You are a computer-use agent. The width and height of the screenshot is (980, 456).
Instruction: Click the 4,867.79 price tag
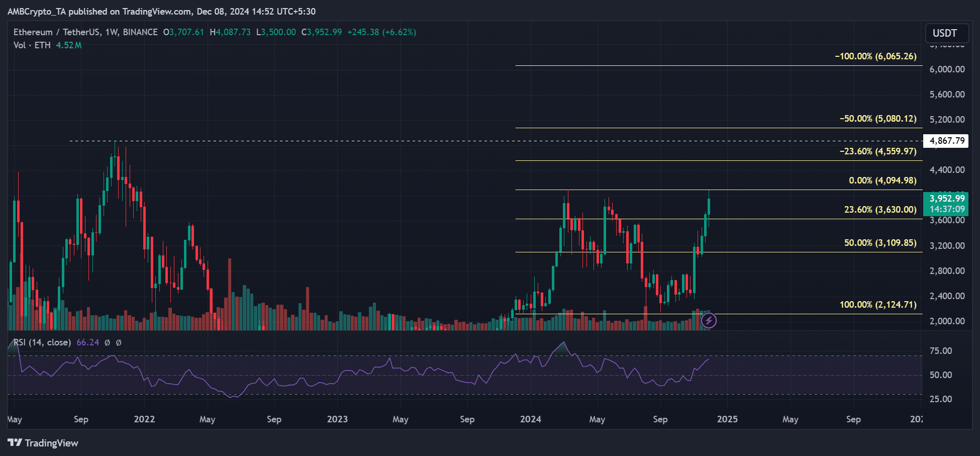[946, 141]
